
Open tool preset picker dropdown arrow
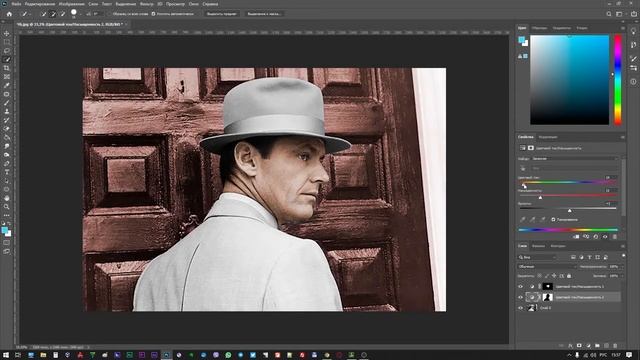(x=30, y=14)
